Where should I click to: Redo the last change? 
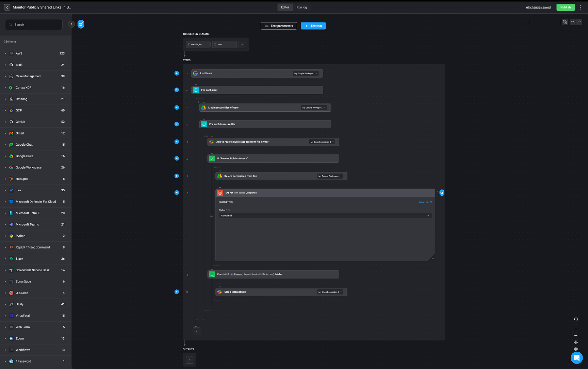click(x=579, y=22)
